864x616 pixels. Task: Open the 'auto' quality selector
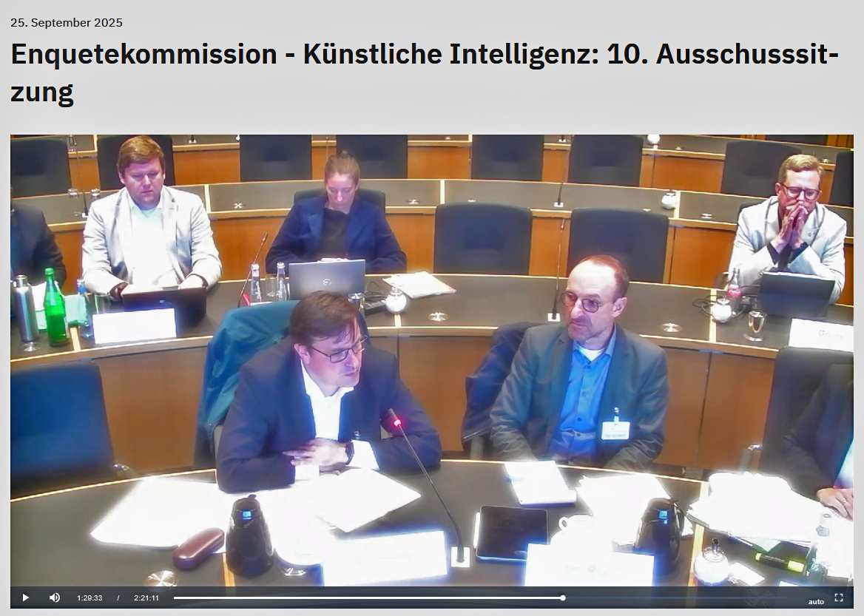[816, 601]
